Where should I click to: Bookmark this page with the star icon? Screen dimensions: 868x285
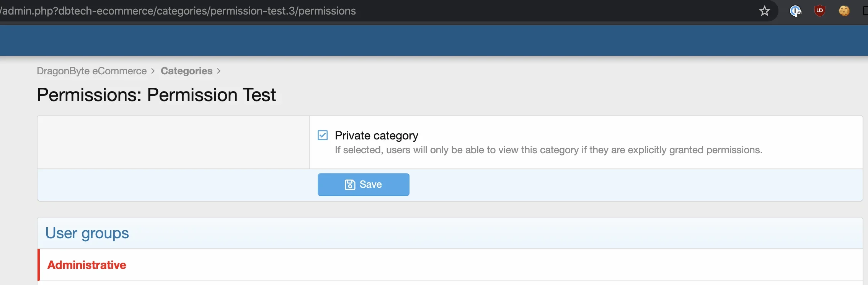click(x=764, y=11)
